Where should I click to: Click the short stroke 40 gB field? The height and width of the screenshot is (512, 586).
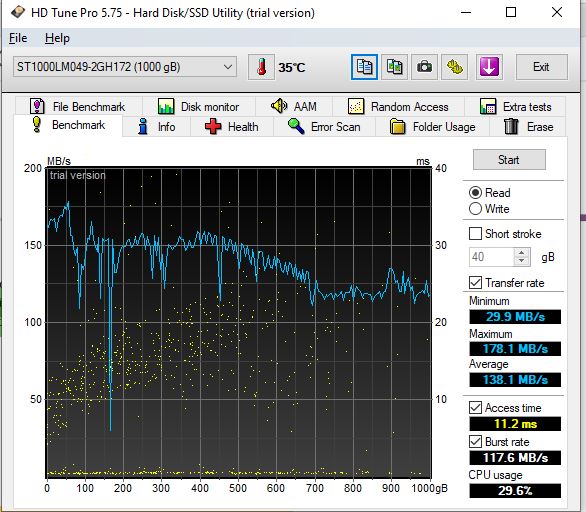tap(491, 257)
